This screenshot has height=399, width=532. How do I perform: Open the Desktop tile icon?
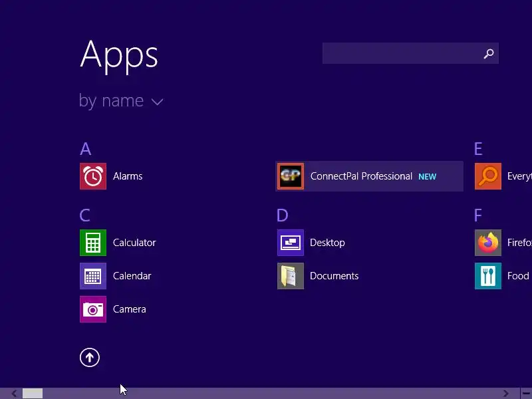coord(291,243)
